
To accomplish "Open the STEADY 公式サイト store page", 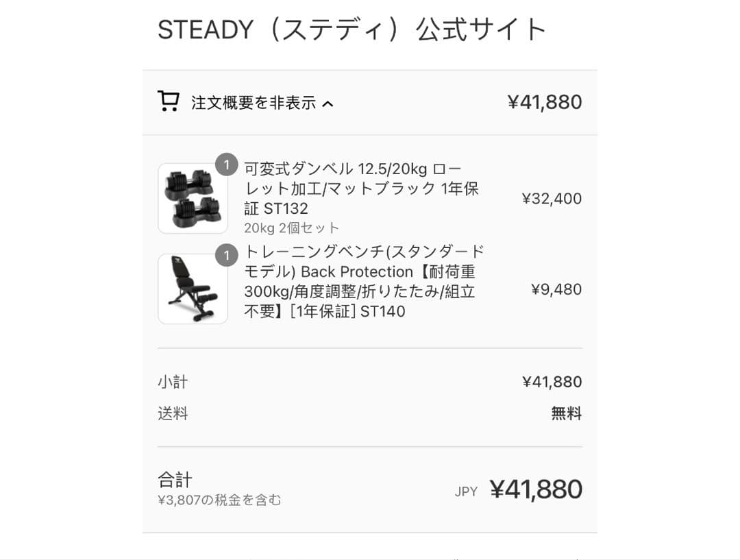I will click(x=351, y=29).
